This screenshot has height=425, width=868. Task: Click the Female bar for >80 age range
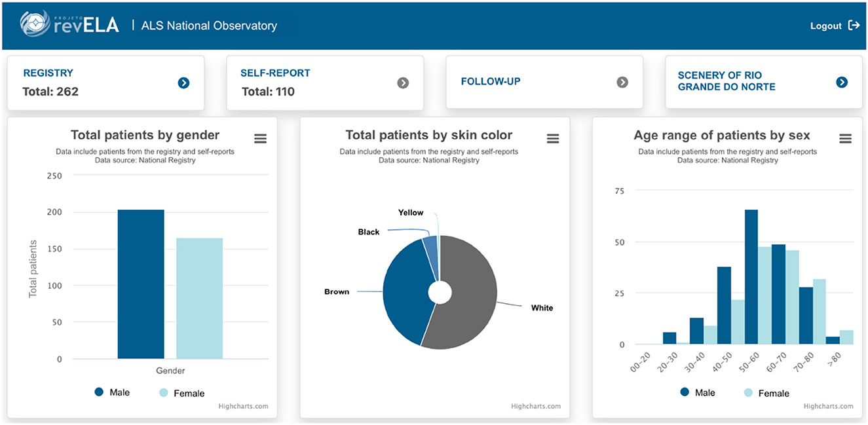pos(846,337)
